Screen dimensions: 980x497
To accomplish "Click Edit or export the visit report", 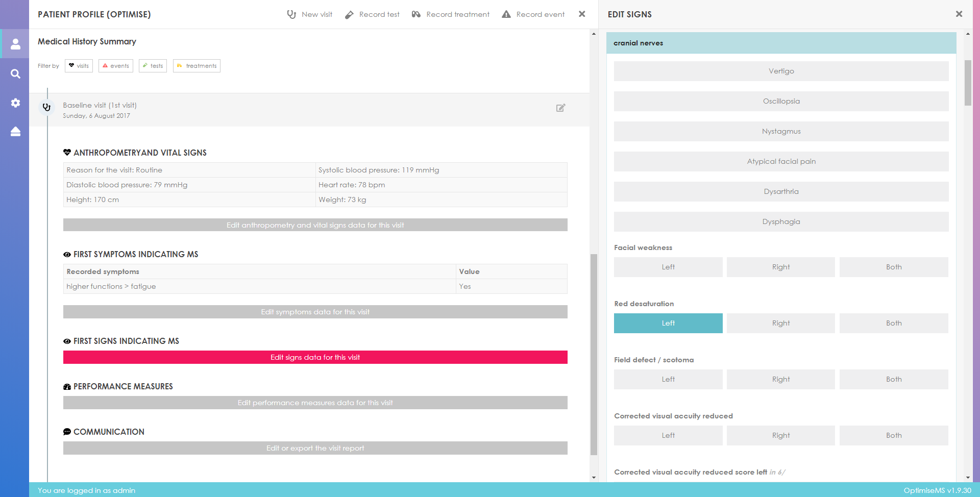I will [315, 448].
